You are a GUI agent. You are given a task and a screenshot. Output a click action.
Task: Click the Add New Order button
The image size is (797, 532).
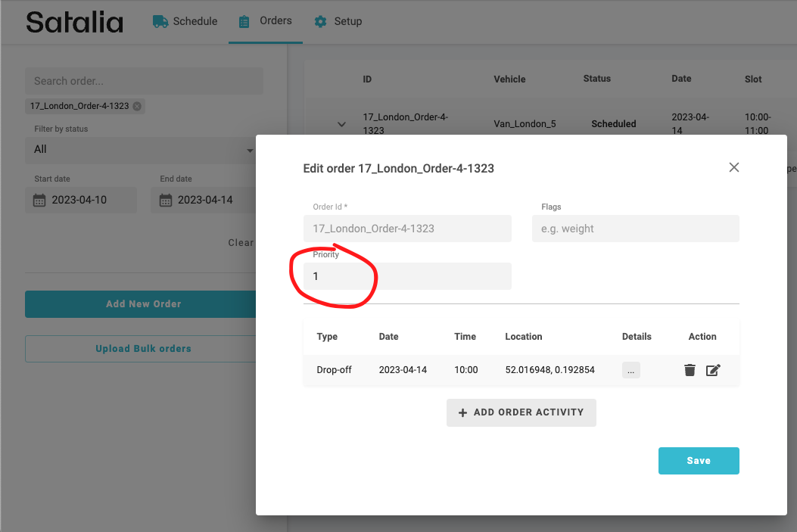click(x=143, y=304)
